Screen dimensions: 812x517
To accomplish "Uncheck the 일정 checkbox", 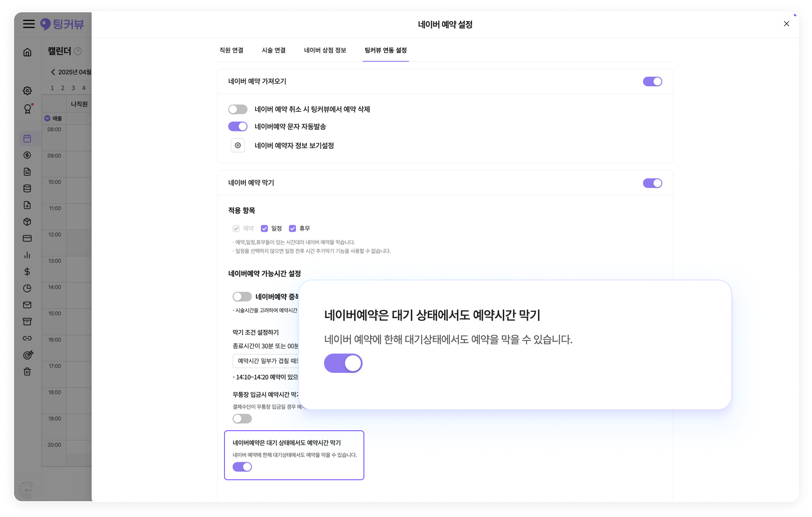I will [x=264, y=228].
